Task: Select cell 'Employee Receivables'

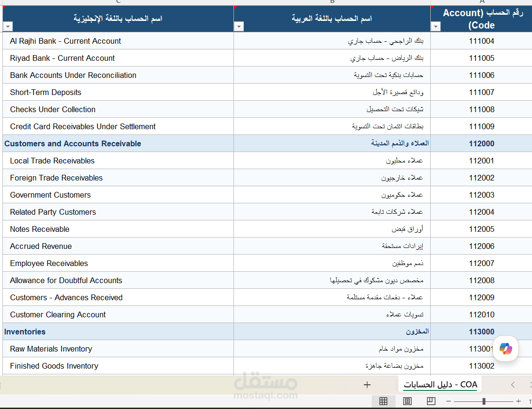Action: 118,263
